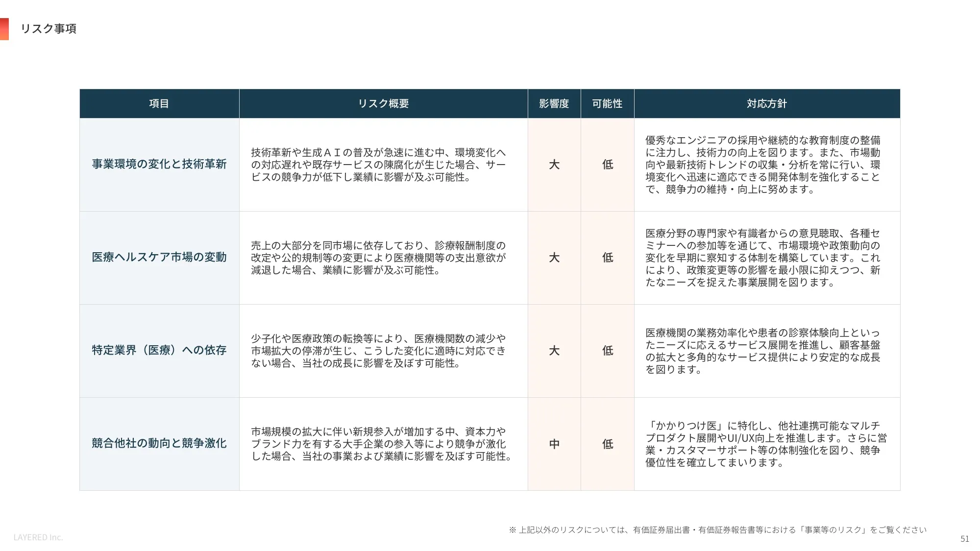Click the policy text starting 「かかりつけ医」に特化

[766, 444]
